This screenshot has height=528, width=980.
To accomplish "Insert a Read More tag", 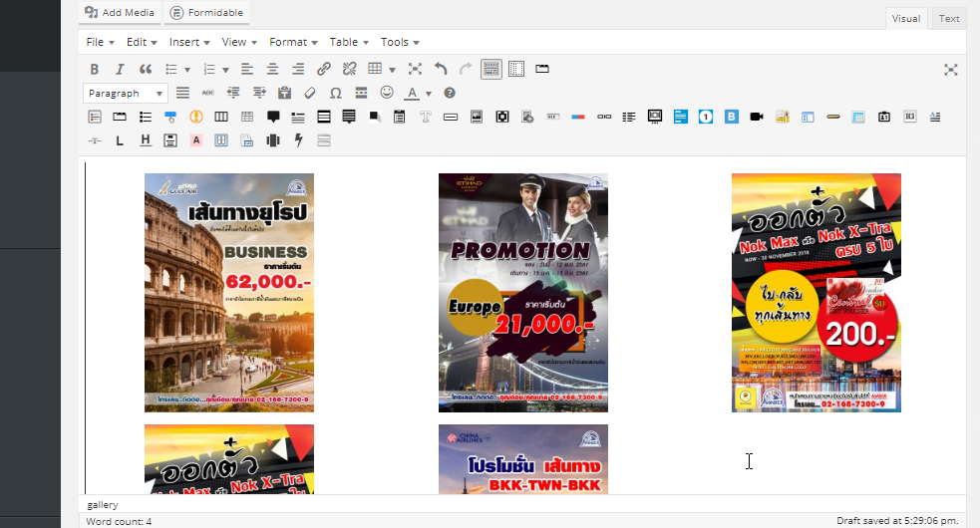I will tap(361, 93).
